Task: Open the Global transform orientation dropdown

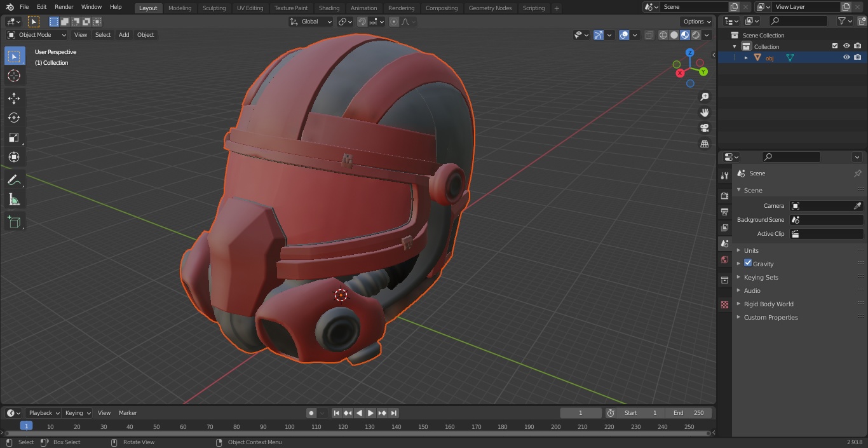Action: pos(311,22)
